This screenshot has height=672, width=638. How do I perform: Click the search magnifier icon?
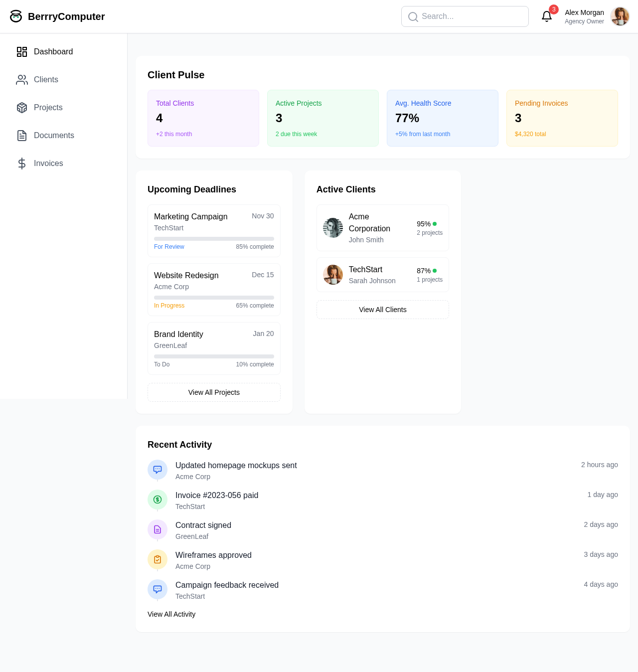pos(413,16)
